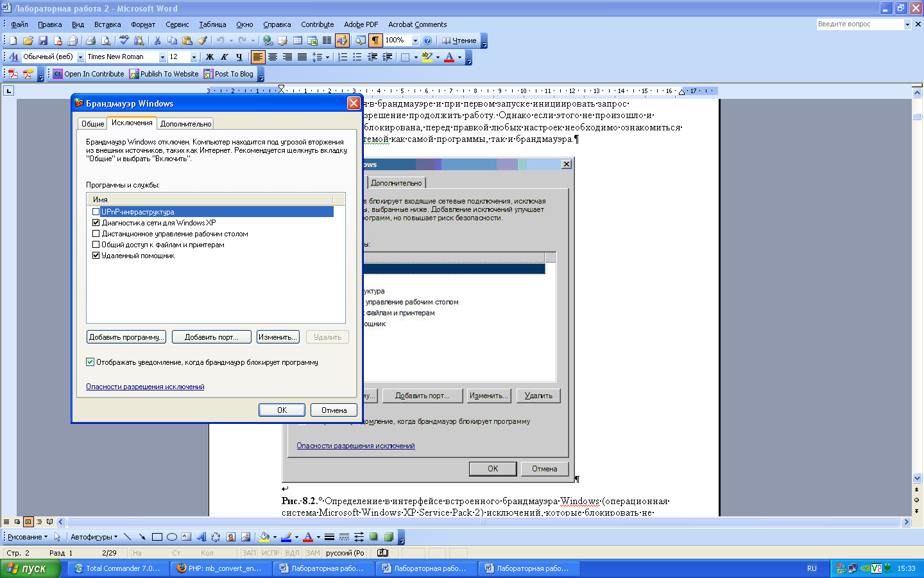The height and width of the screenshot is (578, 924).
Task: Draw a rectangle shape
Action: click(157, 537)
